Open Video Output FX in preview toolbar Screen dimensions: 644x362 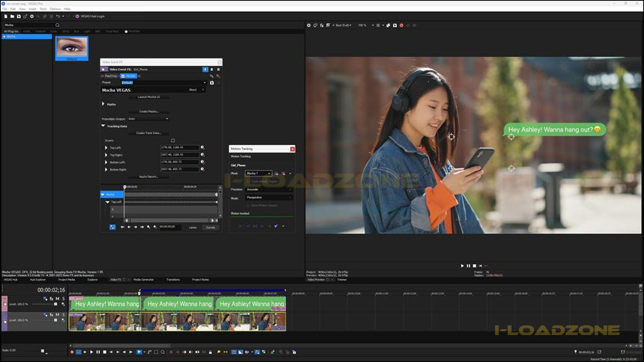tap(322, 25)
